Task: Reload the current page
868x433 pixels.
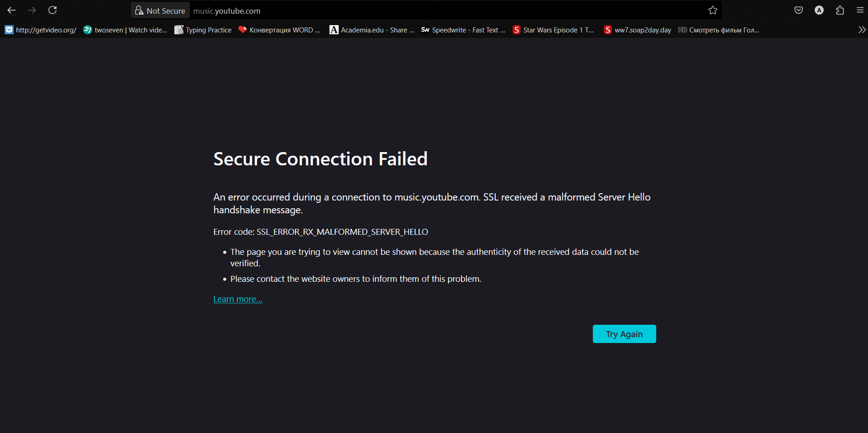Action: coord(52,10)
